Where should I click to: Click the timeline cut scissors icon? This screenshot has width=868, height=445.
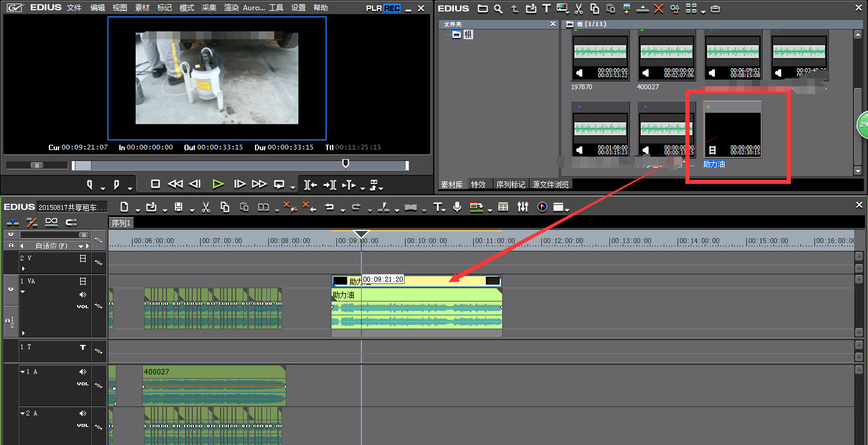(206, 207)
